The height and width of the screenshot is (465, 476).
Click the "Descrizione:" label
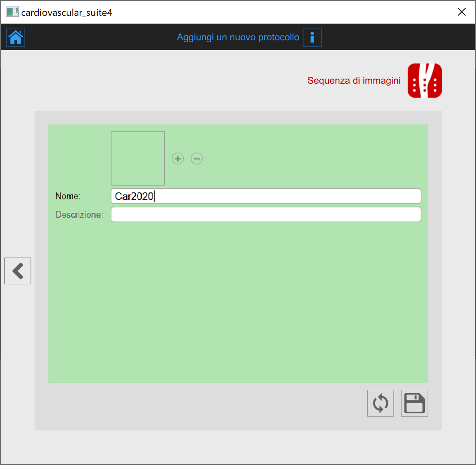tap(79, 214)
